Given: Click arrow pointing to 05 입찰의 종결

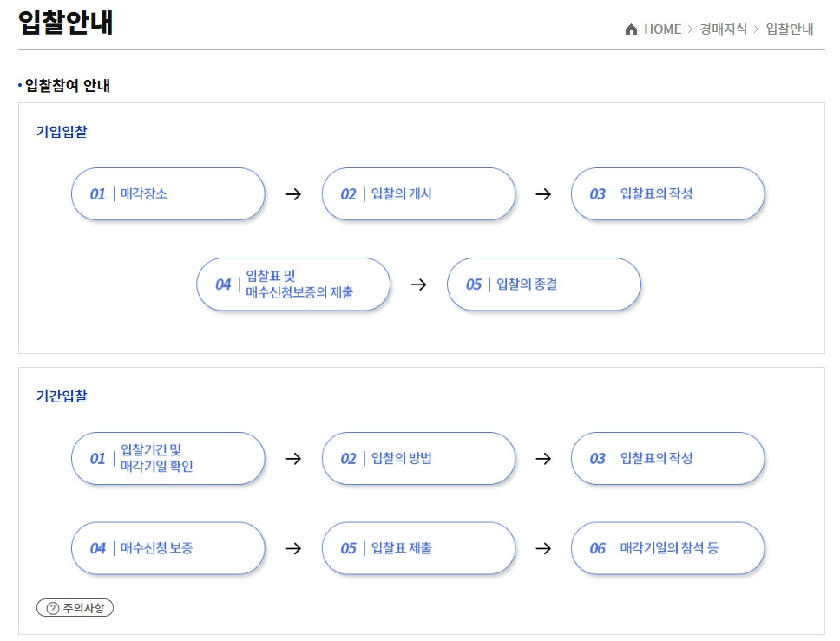Looking at the screenshot, I should pos(419,285).
